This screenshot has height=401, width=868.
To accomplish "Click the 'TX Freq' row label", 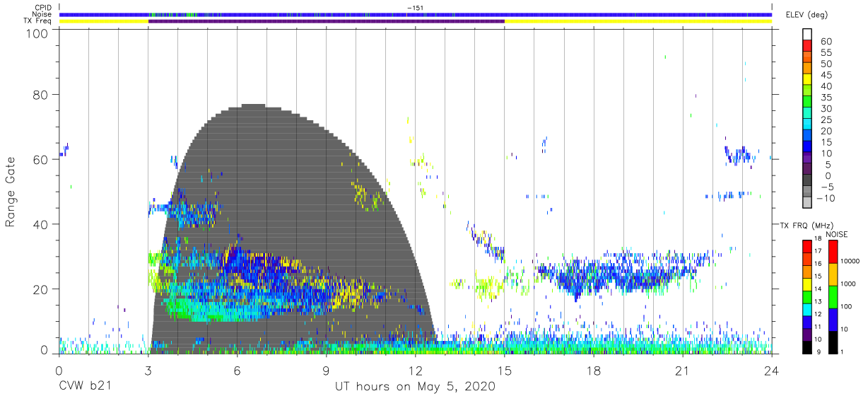I will pos(38,21).
